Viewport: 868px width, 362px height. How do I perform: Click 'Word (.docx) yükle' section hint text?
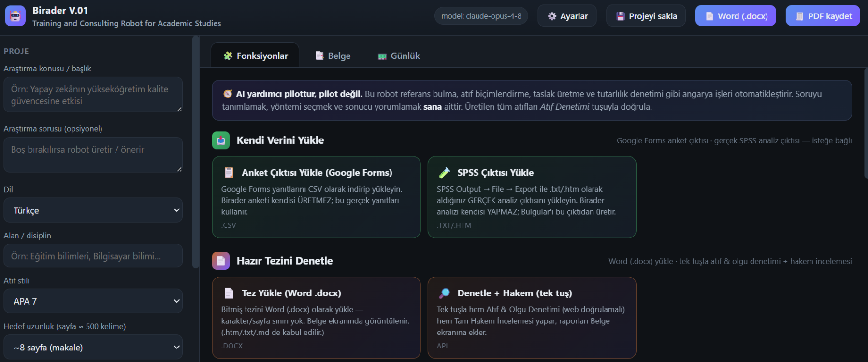click(x=641, y=262)
